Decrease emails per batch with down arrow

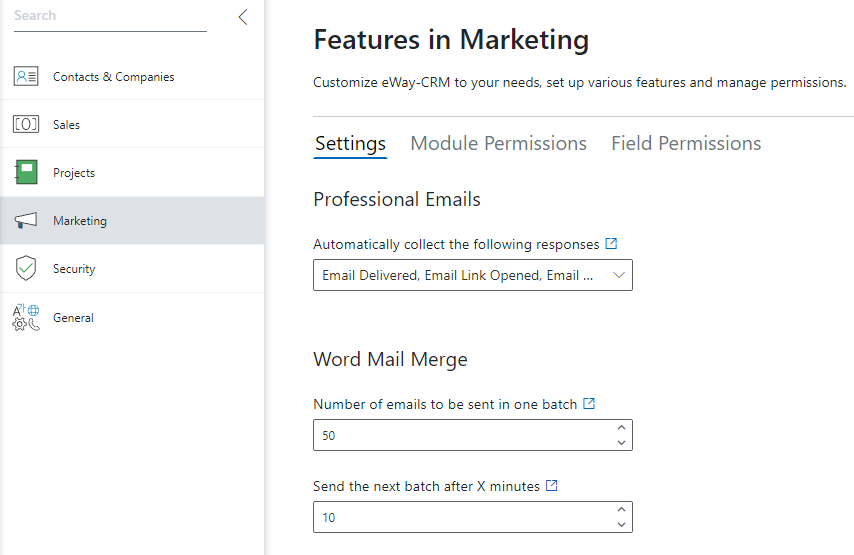coord(621,443)
